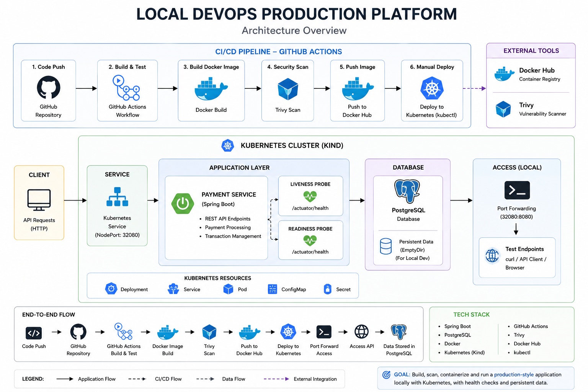This screenshot has height=392, width=588.
Task: Click "kubectl" in the Tech Stack list
Action: (x=522, y=353)
